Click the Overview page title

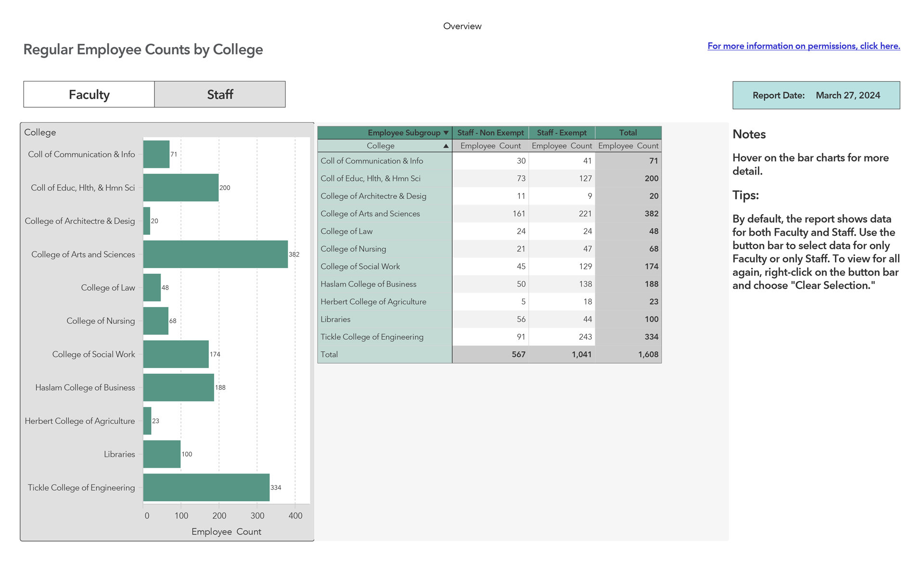(462, 26)
